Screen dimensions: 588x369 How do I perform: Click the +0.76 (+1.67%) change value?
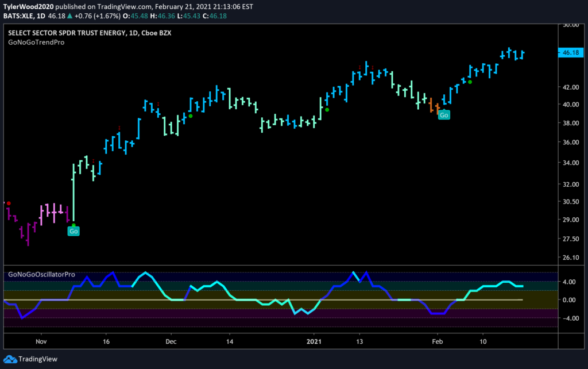click(x=98, y=16)
